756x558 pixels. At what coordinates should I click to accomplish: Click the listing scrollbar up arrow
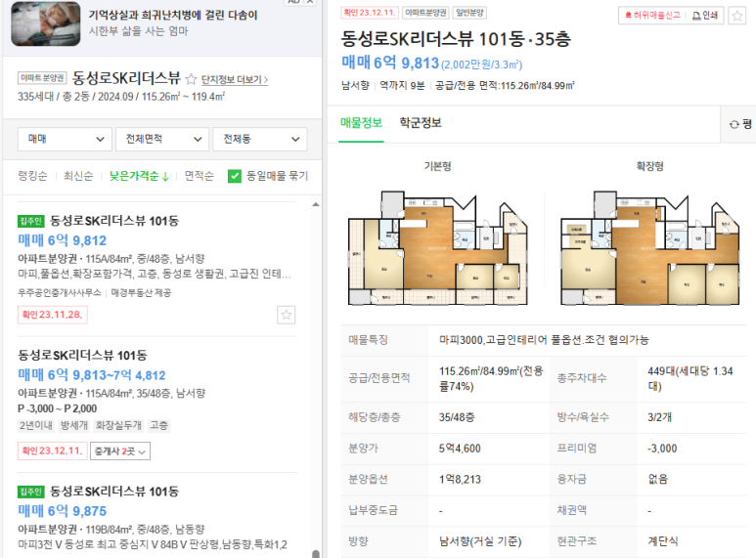315,204
